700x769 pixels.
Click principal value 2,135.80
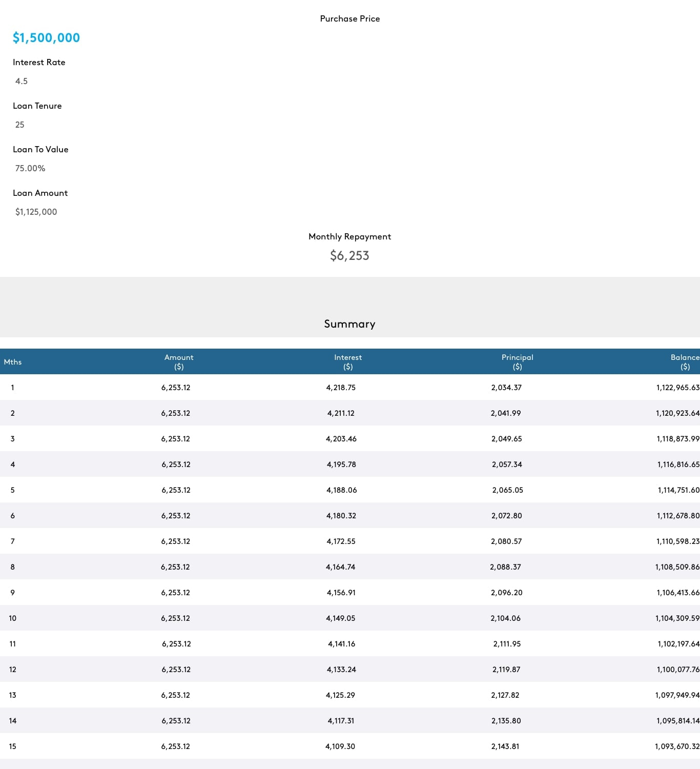click(x=506, y=721)
